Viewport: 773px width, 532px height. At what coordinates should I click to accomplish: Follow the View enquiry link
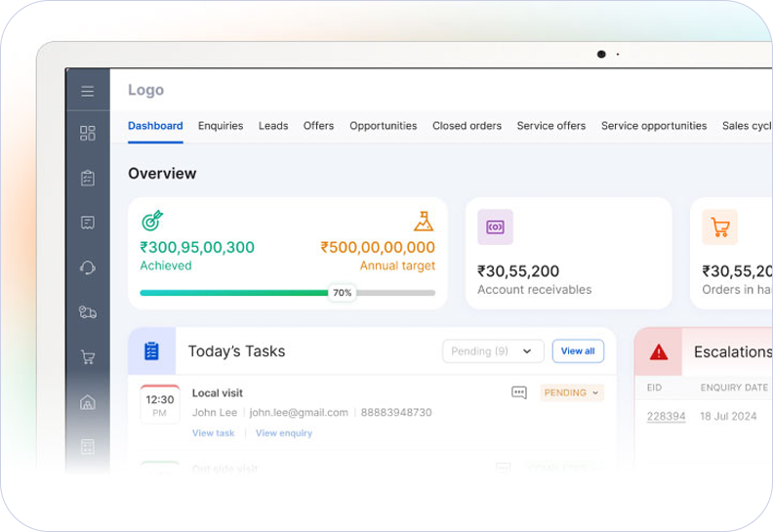click(x=284, y=433)
